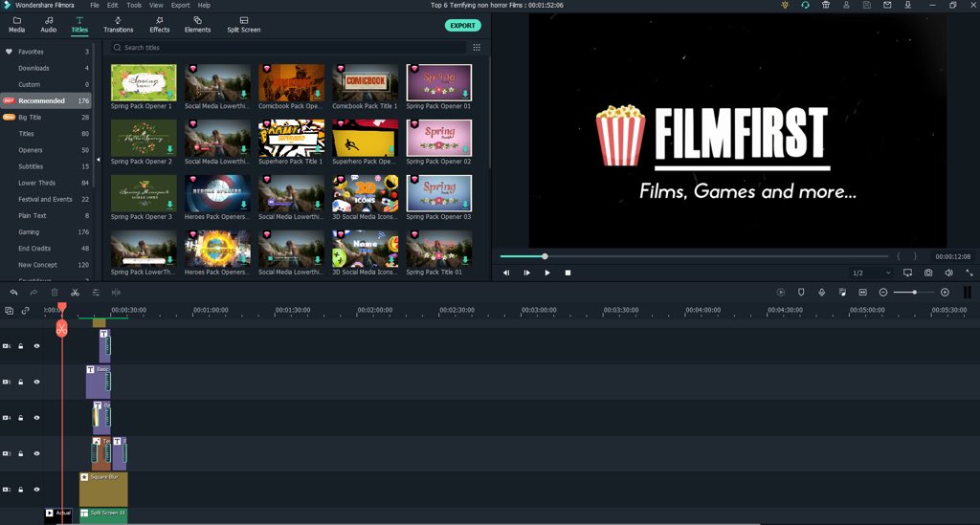
Task: Open the Transitions tab
Action: [x=118, y=24]
